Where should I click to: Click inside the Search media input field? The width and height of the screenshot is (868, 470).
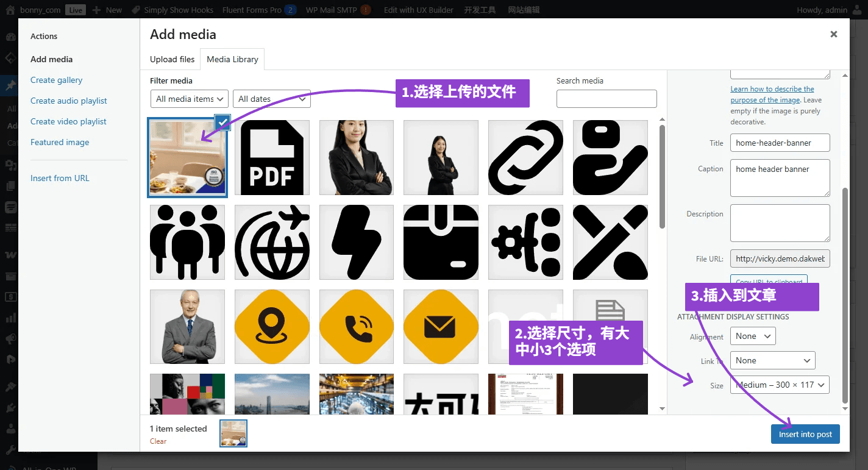606,99
